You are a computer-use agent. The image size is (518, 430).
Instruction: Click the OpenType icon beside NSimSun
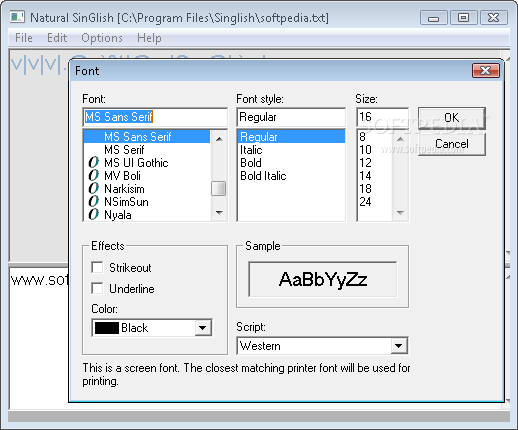[94, 202]
